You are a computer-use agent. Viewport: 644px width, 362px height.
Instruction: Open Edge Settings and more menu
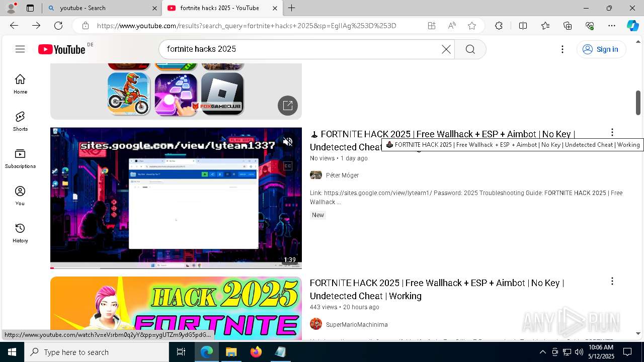(612, 26)
